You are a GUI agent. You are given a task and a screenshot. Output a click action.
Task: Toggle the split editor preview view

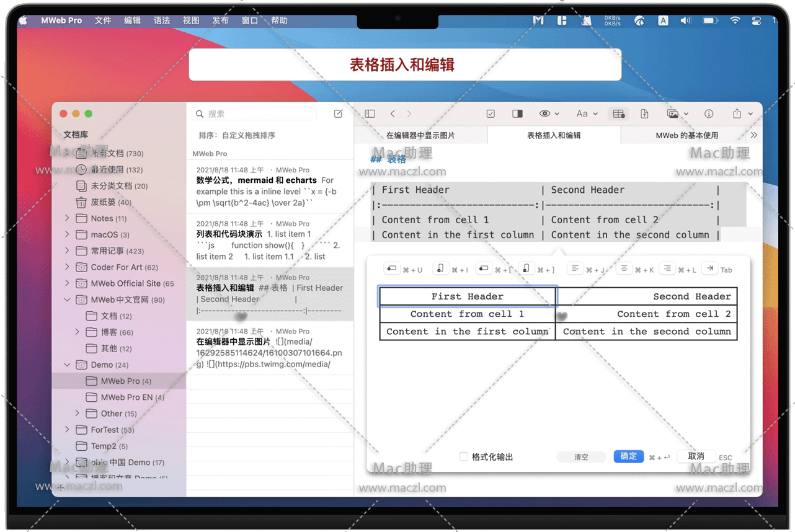point(517,114)
